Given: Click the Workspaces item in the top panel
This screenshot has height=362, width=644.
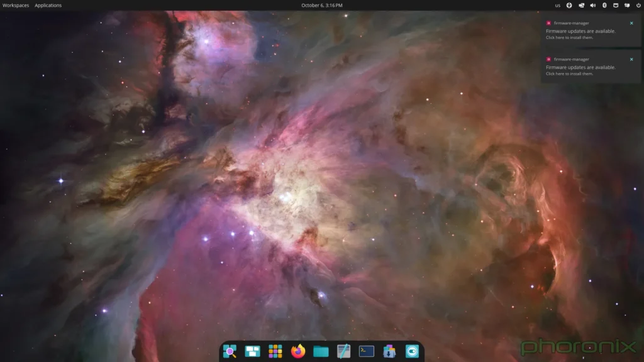Looking at the screenshot, I should [16, 5].
